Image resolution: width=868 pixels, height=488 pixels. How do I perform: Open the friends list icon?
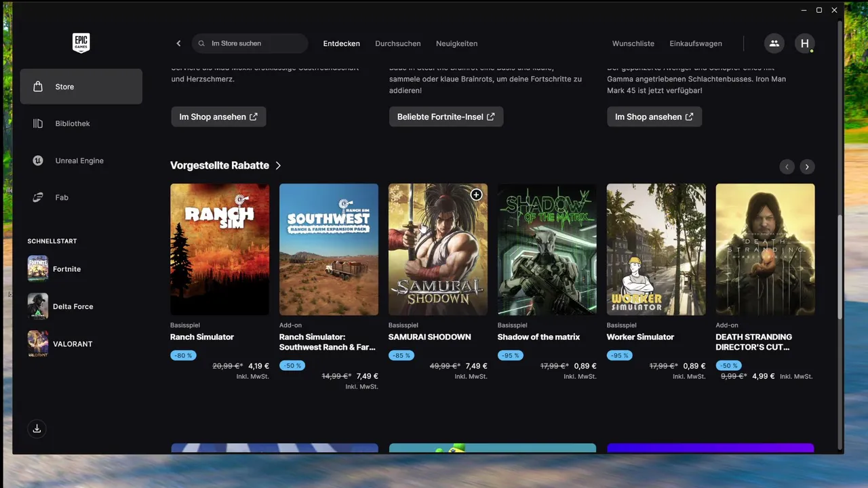tap(774, 43)
